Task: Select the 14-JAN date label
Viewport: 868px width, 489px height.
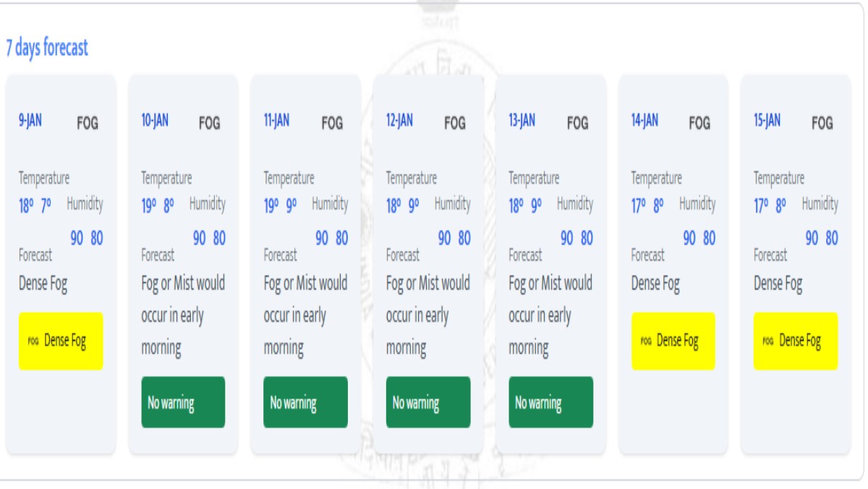Action: [644, 121]
